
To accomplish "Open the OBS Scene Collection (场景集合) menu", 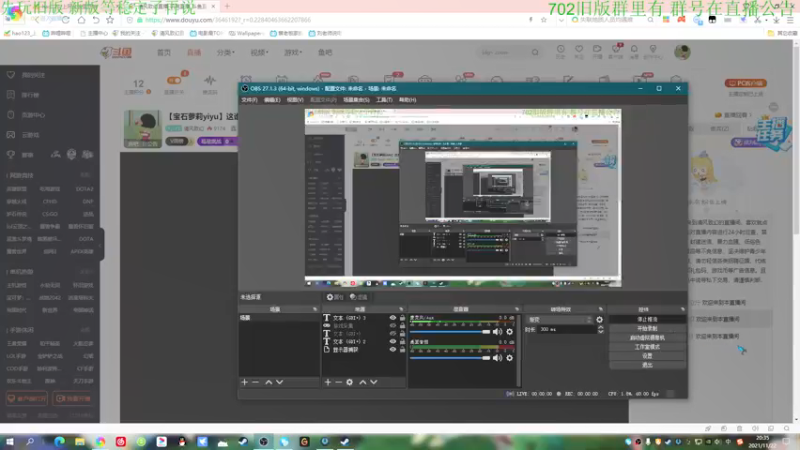I will 356,100.
